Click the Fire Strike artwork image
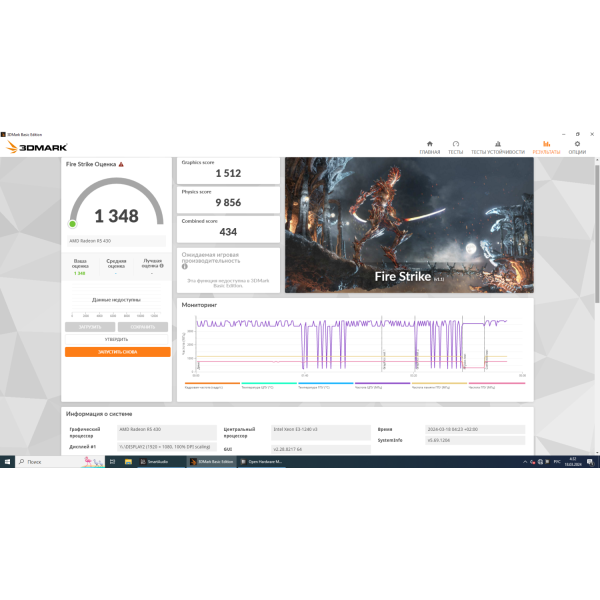The width and height of the screenshot is (600, 600). click(409, 225)
